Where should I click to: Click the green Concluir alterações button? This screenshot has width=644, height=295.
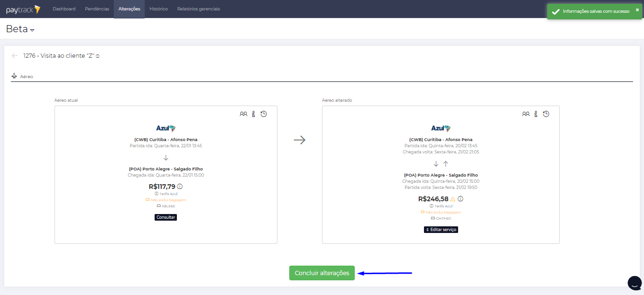(322, 273)
